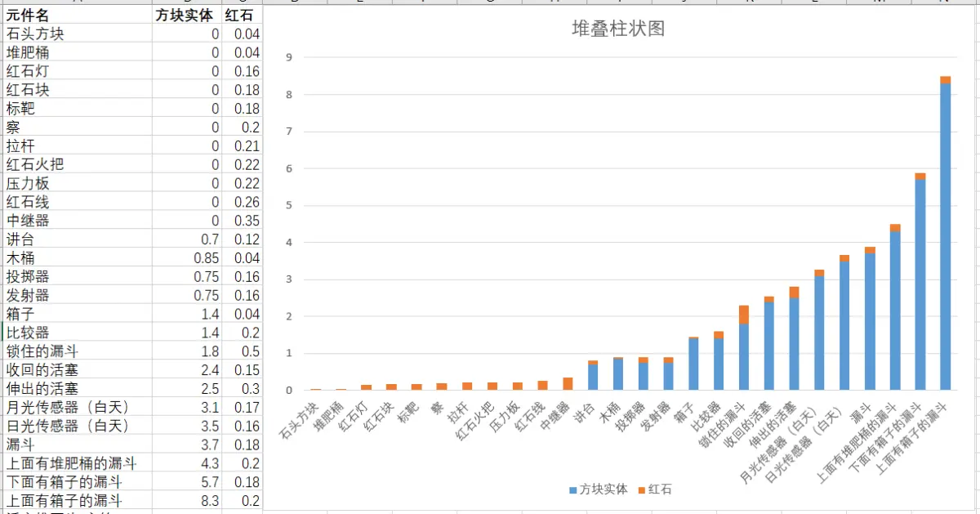Select the "方块实体" column header cell
Screen dimensions: 980x514
[187, 15]
